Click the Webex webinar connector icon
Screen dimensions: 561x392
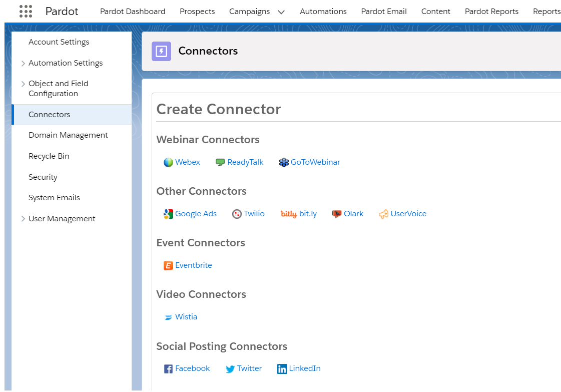[169, 162]
